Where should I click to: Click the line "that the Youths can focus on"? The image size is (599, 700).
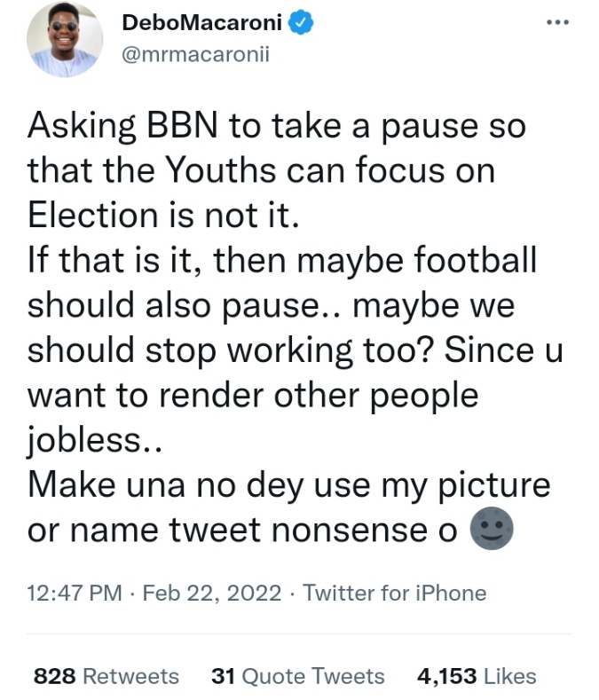point(259,170)
